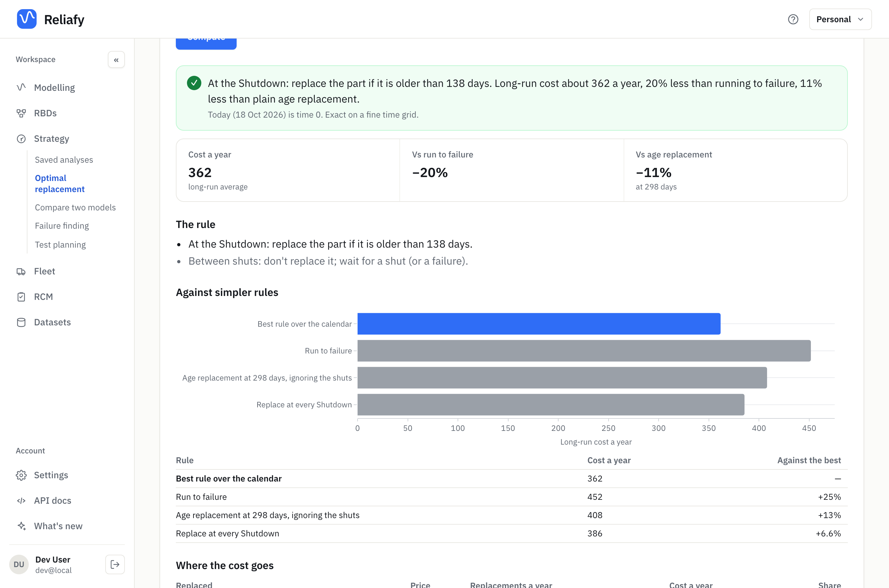The image size is (889, 588).
Task: Open Saved analyses
Action: coord(64,160)
